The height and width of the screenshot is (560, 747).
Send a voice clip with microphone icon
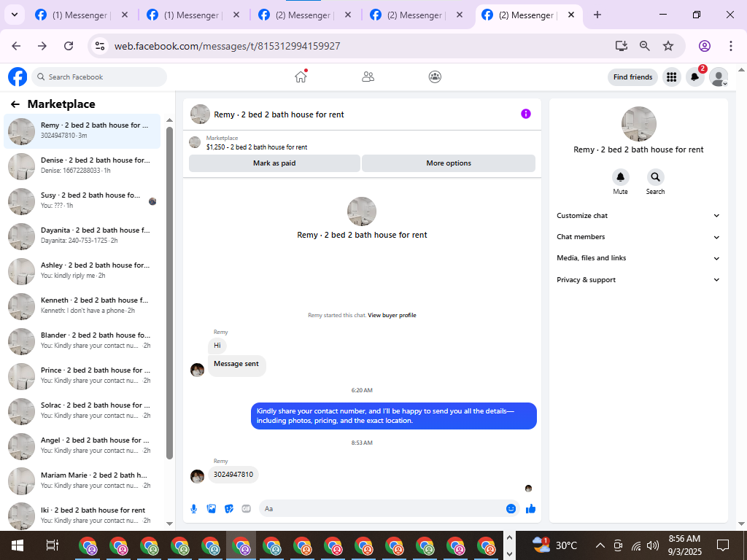coord(194,509)
